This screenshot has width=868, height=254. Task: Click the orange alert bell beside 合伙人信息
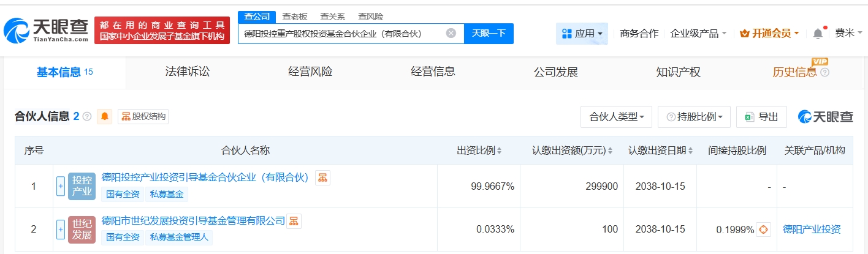[x=105, y=116]
